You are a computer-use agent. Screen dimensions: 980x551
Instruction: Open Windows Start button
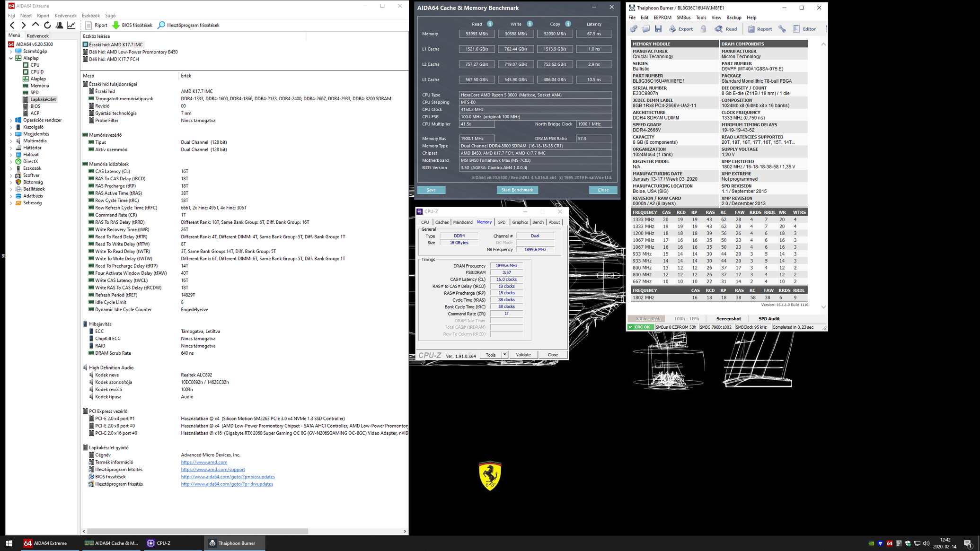(9, 543)
